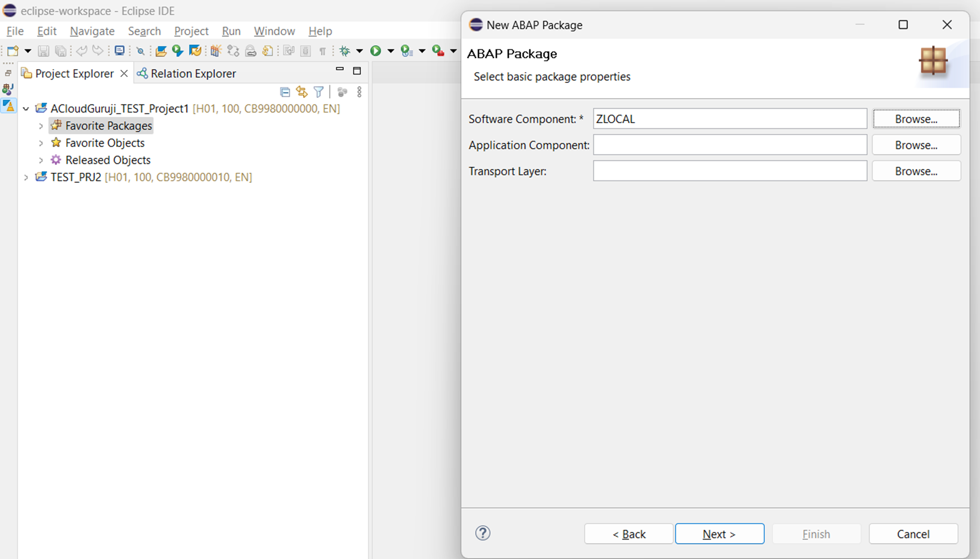This screenshot has width=980, height=559.
Task: Open the Run dropdown arrow
Action: (x=391, y=51)
